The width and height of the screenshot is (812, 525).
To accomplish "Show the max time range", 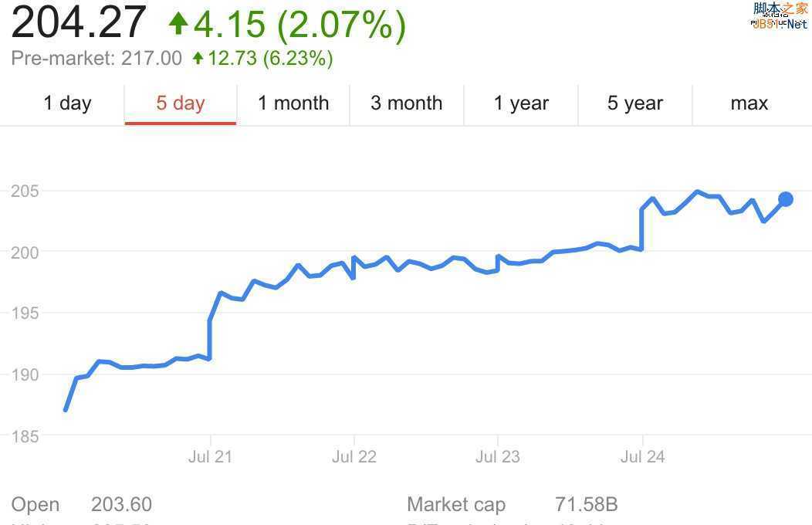I will pos(749,103).
